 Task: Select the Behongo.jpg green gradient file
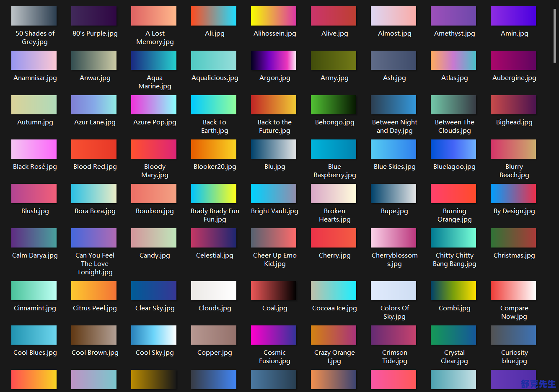tap(334, 105)
